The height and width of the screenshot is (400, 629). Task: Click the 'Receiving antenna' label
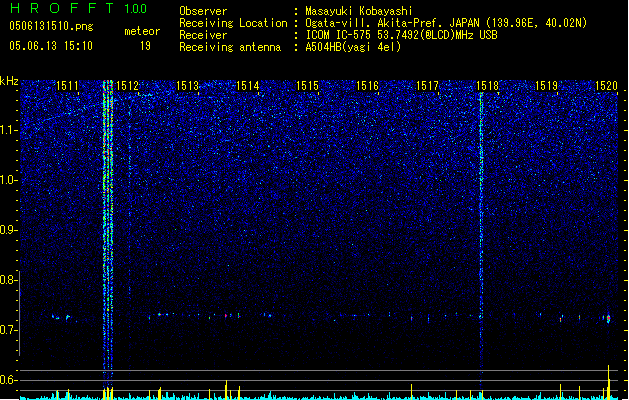click(x=230, y=47)
